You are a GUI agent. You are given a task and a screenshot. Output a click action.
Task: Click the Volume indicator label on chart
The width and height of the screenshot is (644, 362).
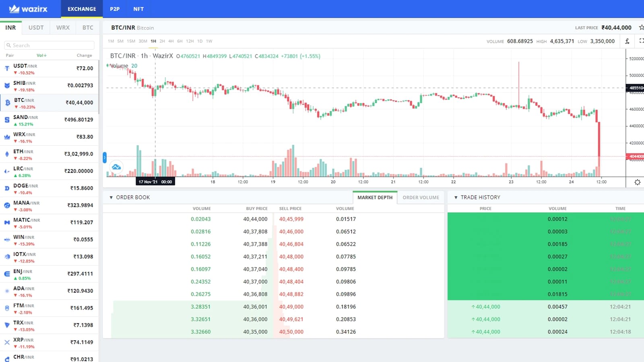tap(119, 66)
